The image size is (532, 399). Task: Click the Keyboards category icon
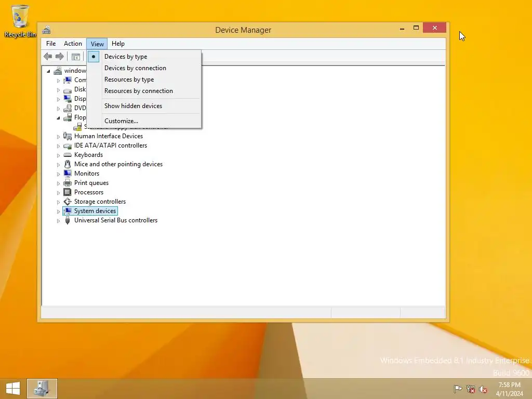click(x=68, y=155)
